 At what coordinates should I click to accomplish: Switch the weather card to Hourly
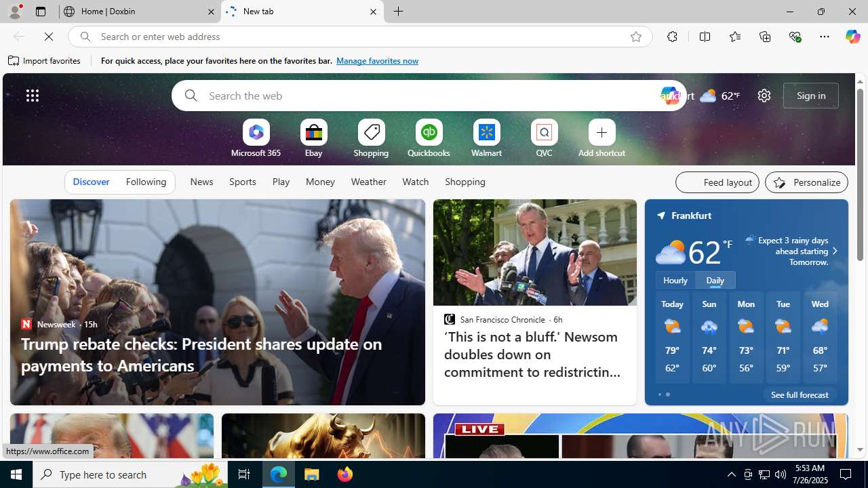[x=675, y=280]
